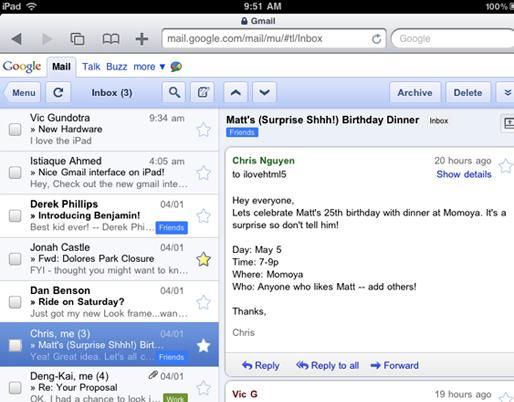
Task: Click the Google logo
Action: pyautogui.click(x=22, y=67)
